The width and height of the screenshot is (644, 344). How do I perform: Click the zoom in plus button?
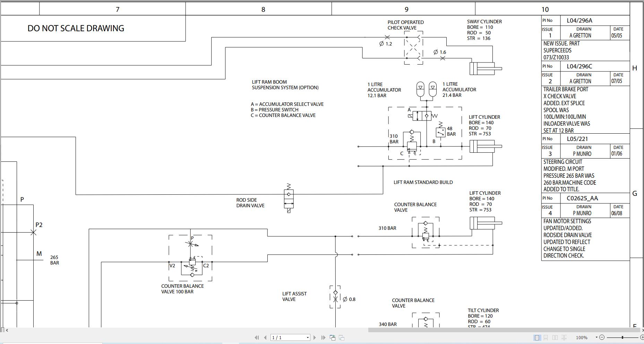tap(642, 337)
